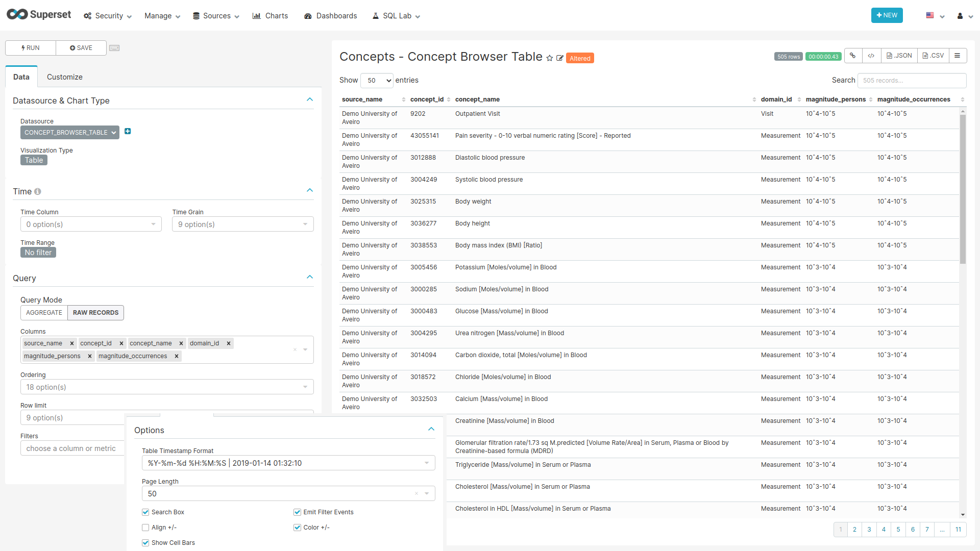Viewport: 980px width, 551px height.
Task: Select RAW RECORDS query mode
Action: pos(96,313)
